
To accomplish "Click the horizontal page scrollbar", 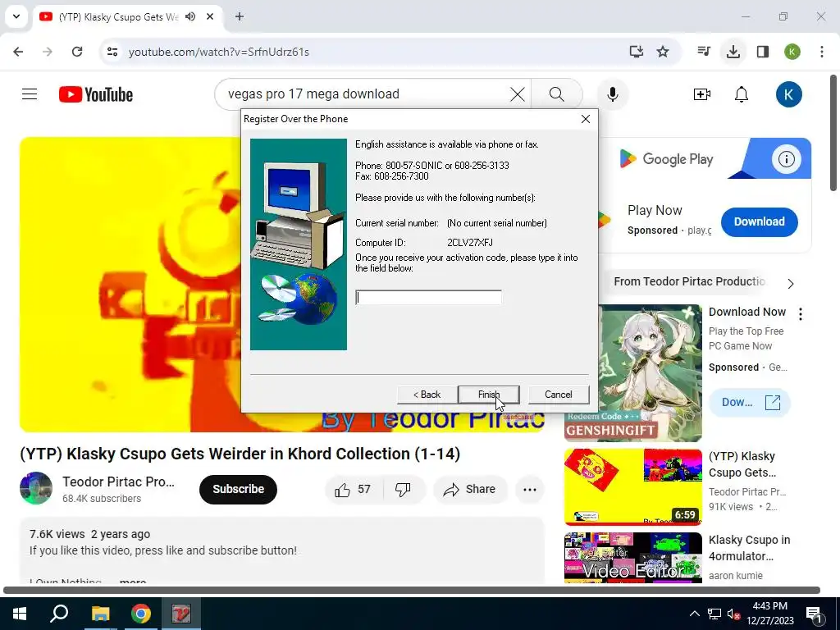I will 412,590.
